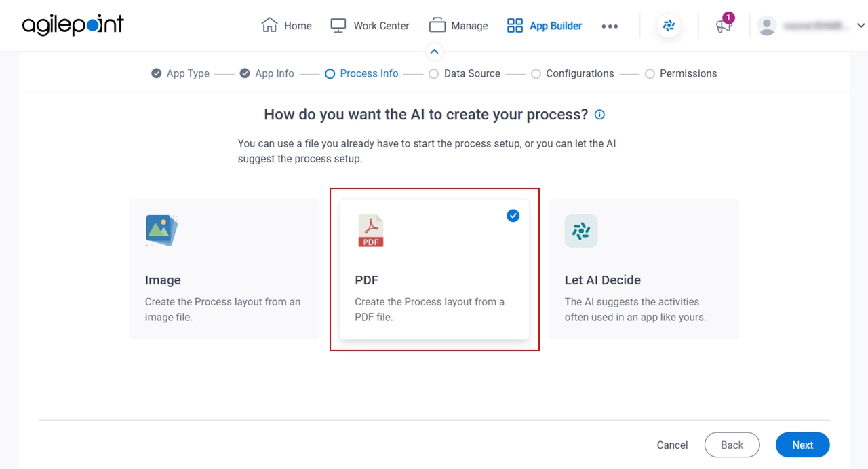This screenshot has width=868, height=469.
Task: Open the Work Center menu
Action: click(x=370, y=26)
